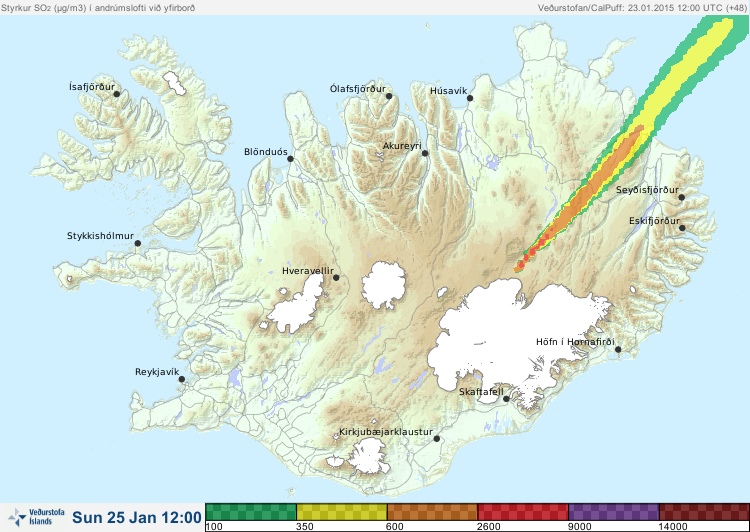Select the green 100 legend swatch

(251, 512)
